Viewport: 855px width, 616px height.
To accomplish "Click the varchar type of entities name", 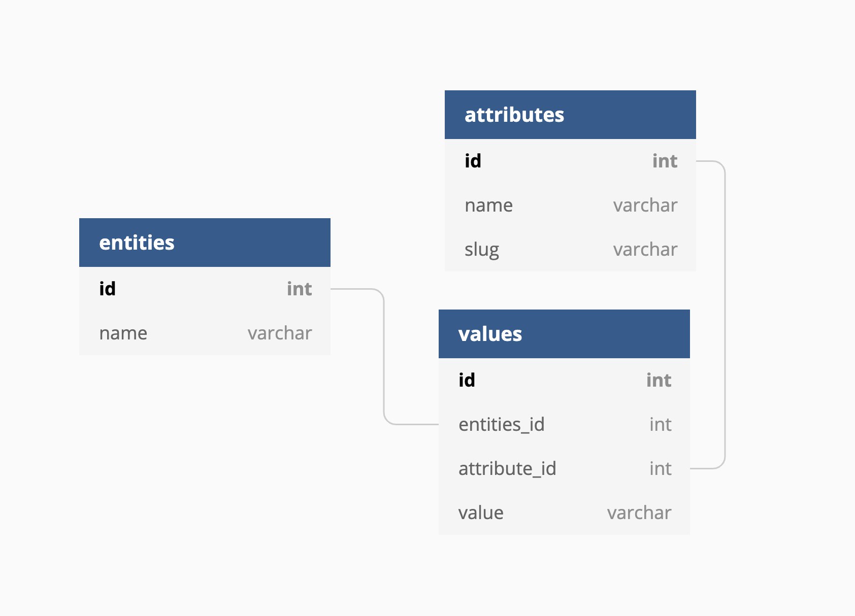I will (x=279, y=333).
